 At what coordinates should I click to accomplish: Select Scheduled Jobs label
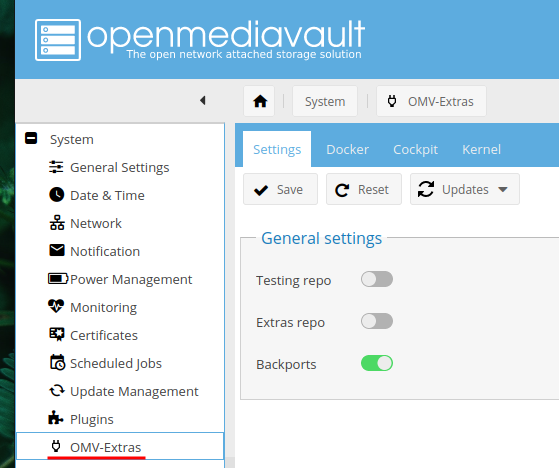point(116,364)
